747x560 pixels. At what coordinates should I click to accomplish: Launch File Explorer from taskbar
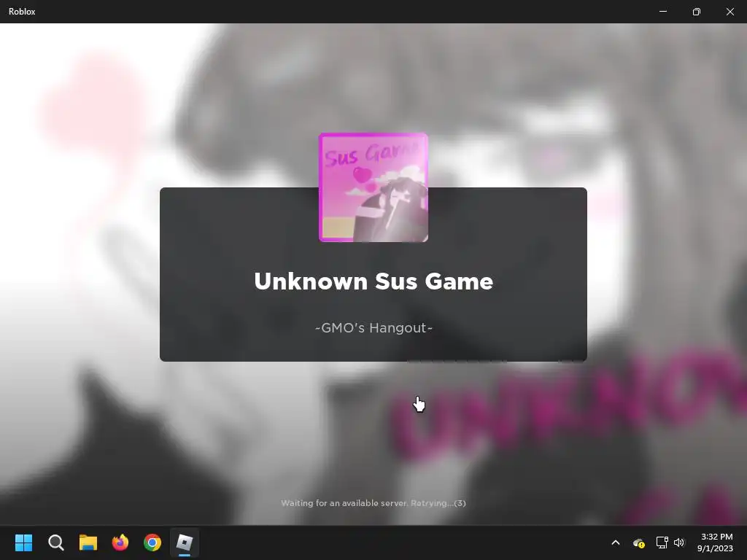point(88,542)
